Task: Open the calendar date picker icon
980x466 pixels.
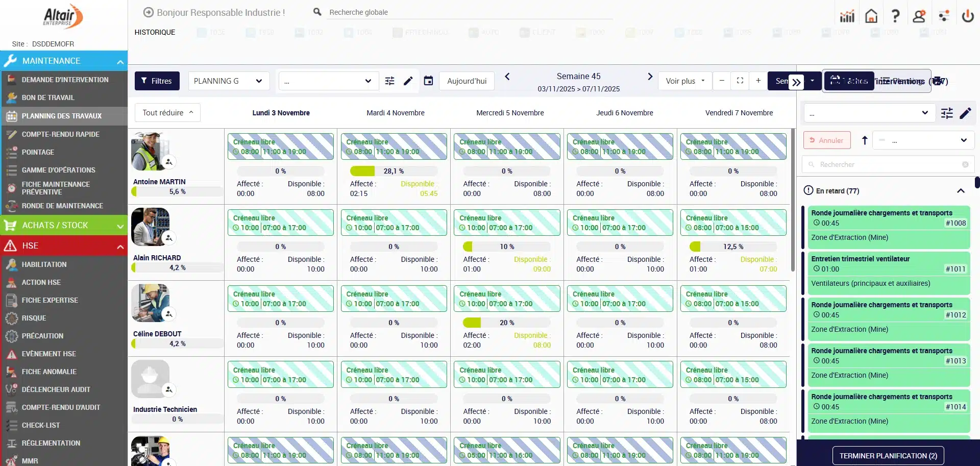Action: coord(428,81)
